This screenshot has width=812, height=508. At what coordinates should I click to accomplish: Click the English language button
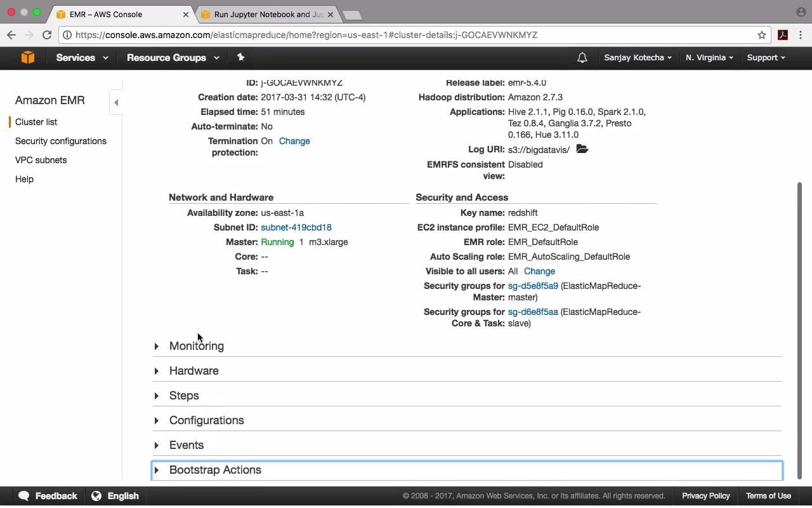click(x=115, y=496)
